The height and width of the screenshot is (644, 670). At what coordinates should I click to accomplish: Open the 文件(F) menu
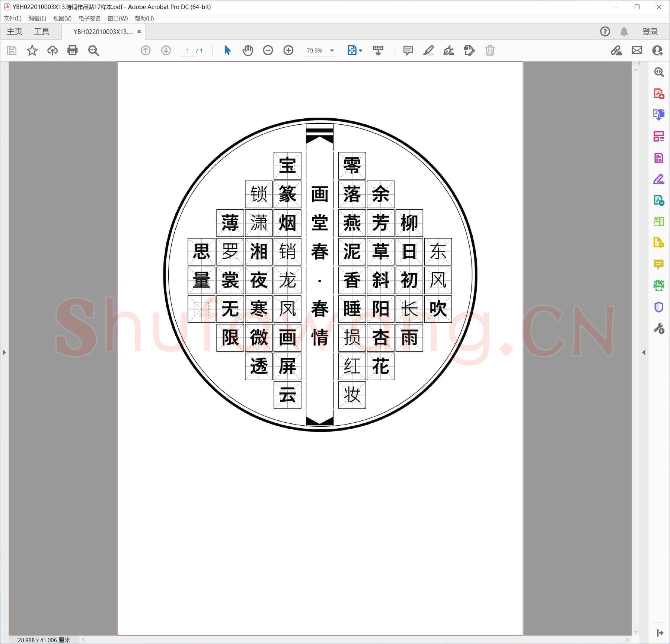13,18
